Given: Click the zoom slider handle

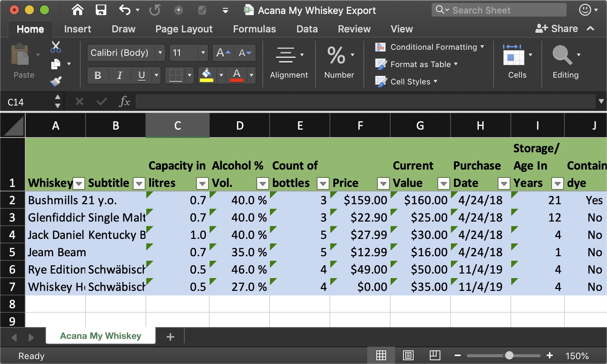Looking at the screenshot, I should coord(509,355).
